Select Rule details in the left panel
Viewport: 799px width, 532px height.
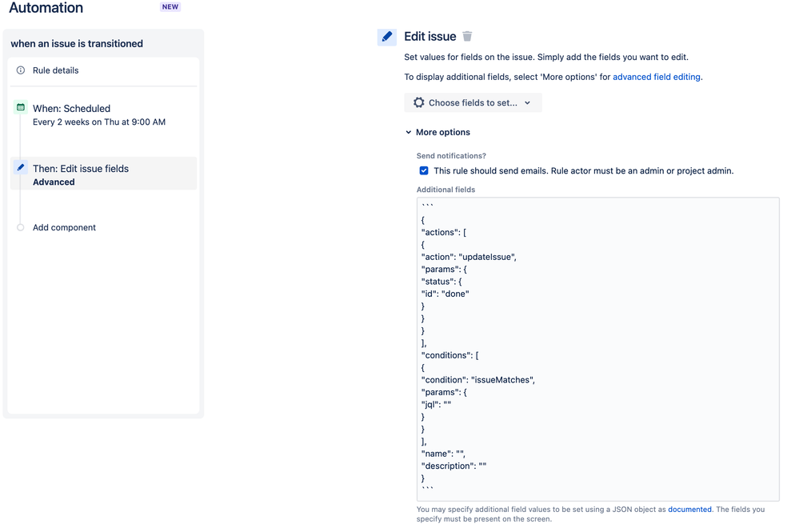tap(56, 70)
